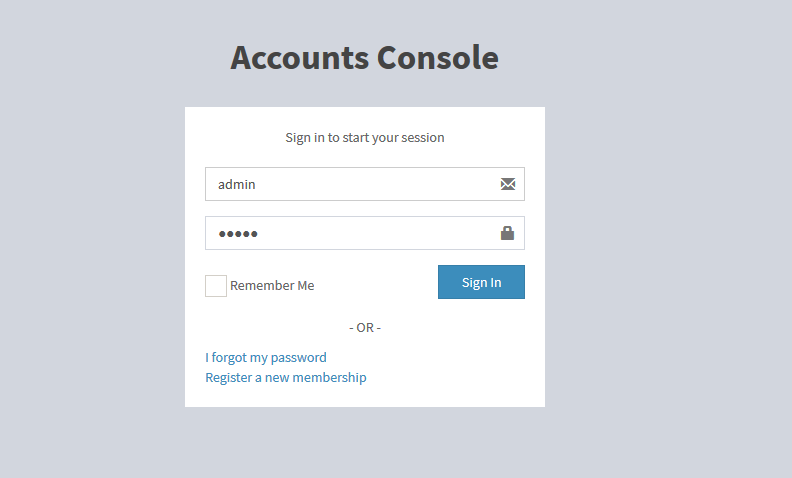
Task: Click the - OR - separator text
Action: [365, 328]
